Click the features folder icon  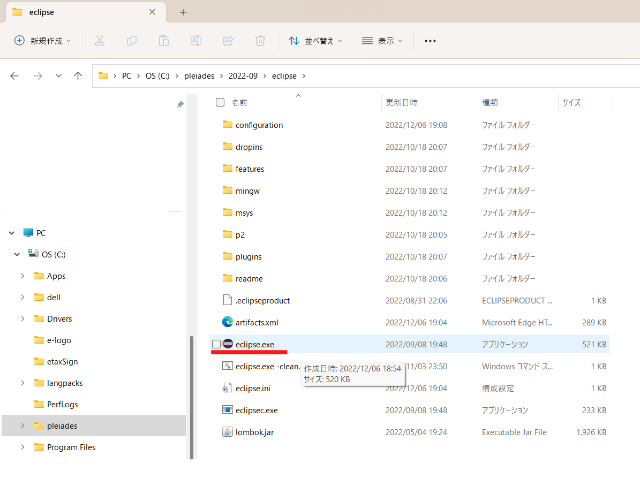coord(227,168)
